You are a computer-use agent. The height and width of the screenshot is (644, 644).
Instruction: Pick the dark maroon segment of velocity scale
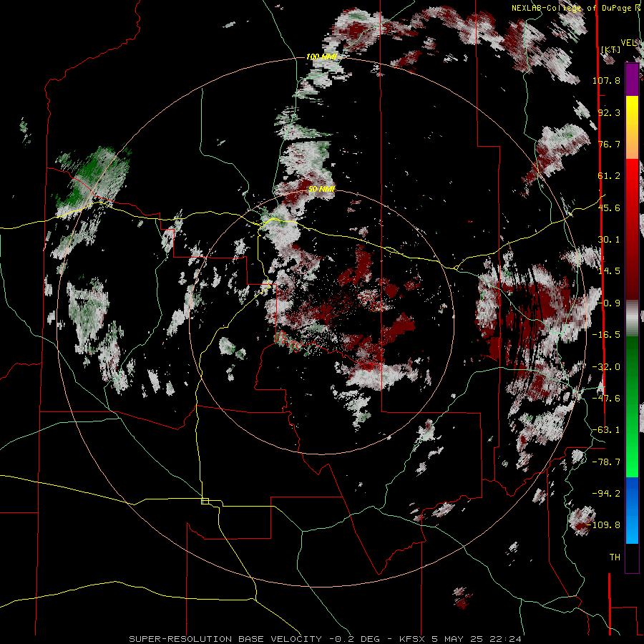tap(632, 271)
